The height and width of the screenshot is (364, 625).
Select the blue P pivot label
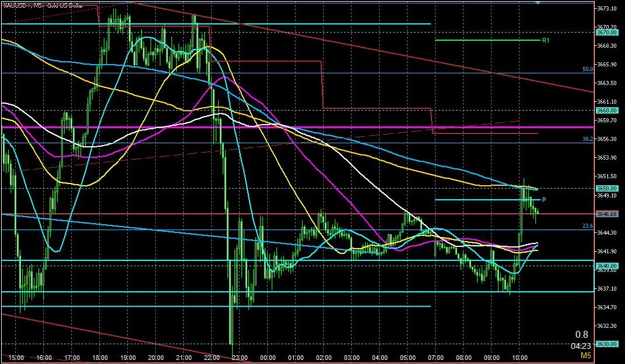544,200
